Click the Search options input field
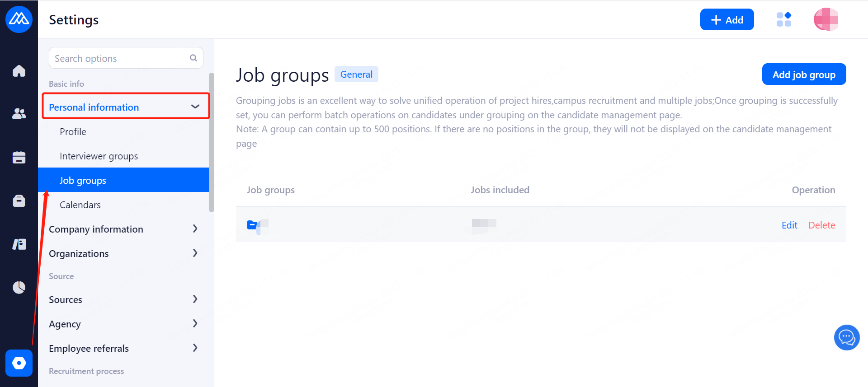Viewport: 868px width, 387px height. click(120, 58)
